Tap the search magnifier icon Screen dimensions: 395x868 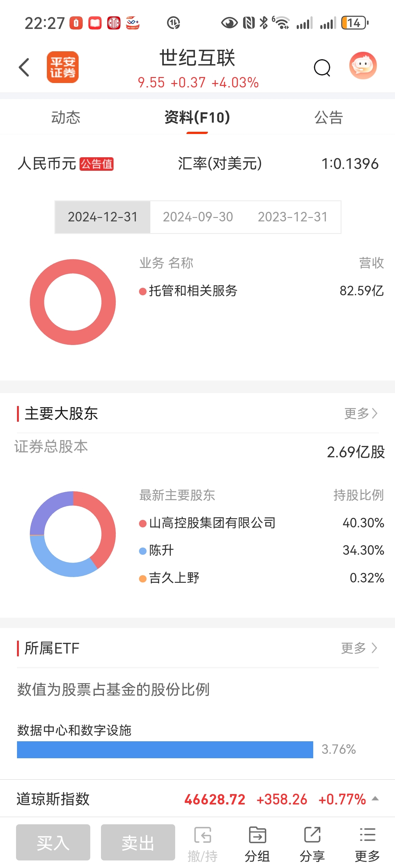click(x=322, y=68)
